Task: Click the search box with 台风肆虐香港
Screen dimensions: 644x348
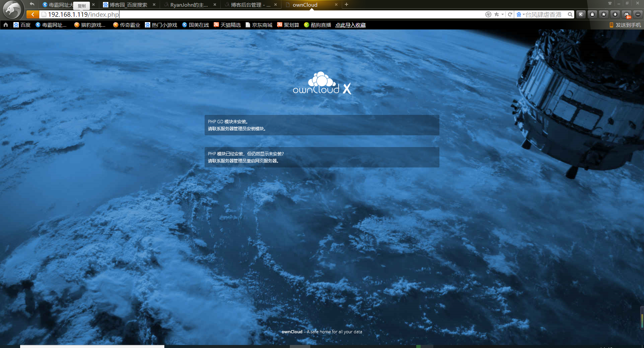Action: click(543, 14)
